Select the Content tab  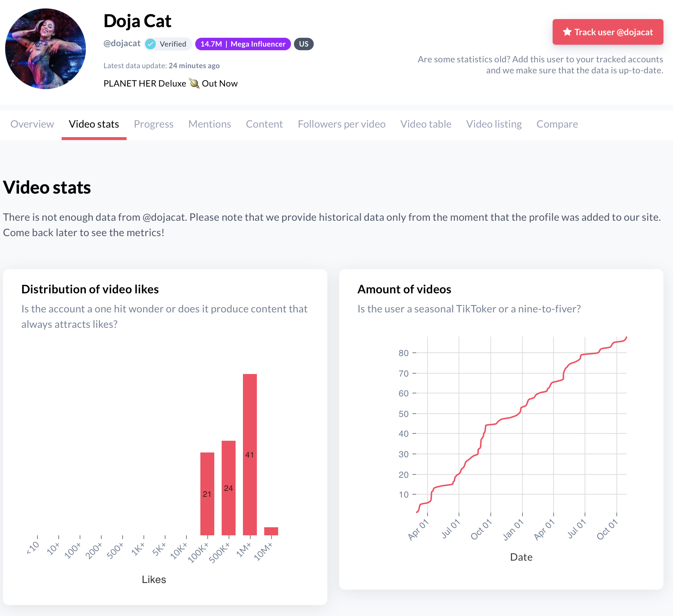tap(264, 124)
